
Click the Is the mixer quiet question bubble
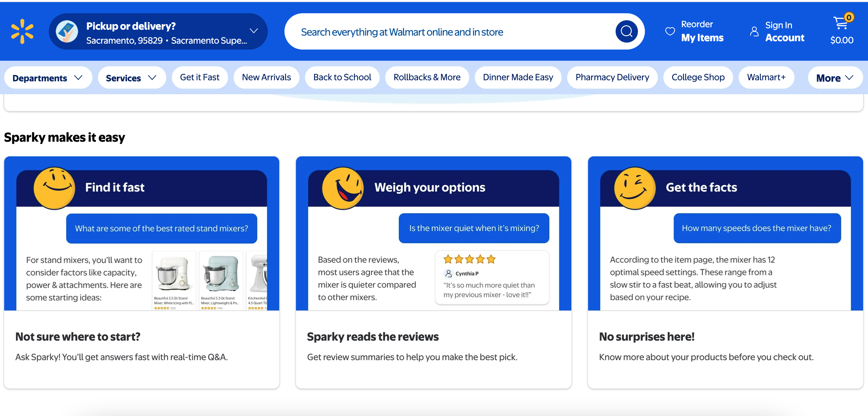click(x=474, y=228)
